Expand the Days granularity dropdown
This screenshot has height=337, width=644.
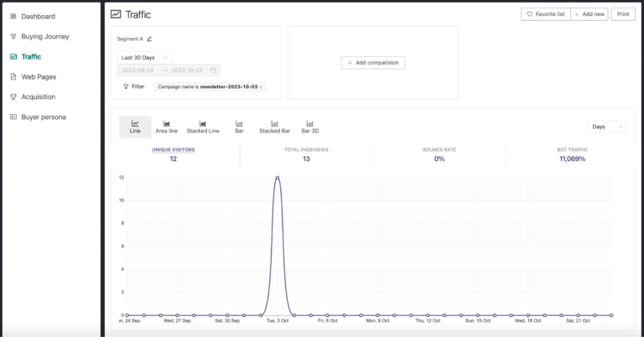click(607, 127)
